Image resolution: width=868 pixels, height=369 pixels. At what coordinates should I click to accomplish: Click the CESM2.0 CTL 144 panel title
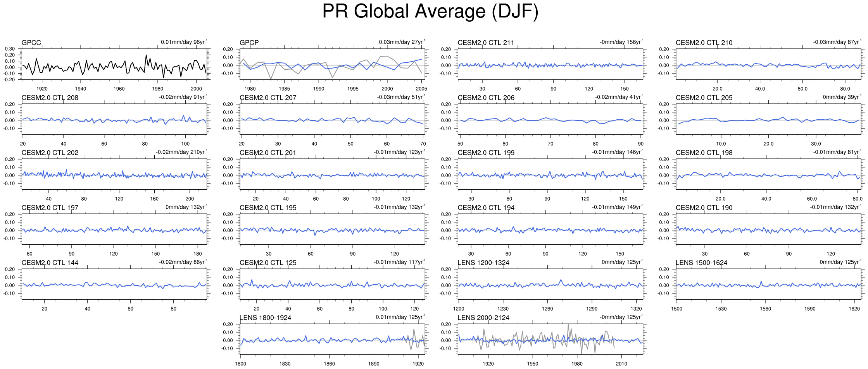click(50, 263)
